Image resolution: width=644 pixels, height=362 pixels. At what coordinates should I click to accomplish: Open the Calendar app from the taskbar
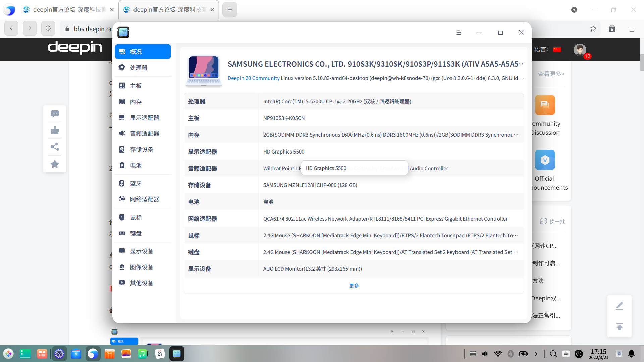(x=160, y=353)
